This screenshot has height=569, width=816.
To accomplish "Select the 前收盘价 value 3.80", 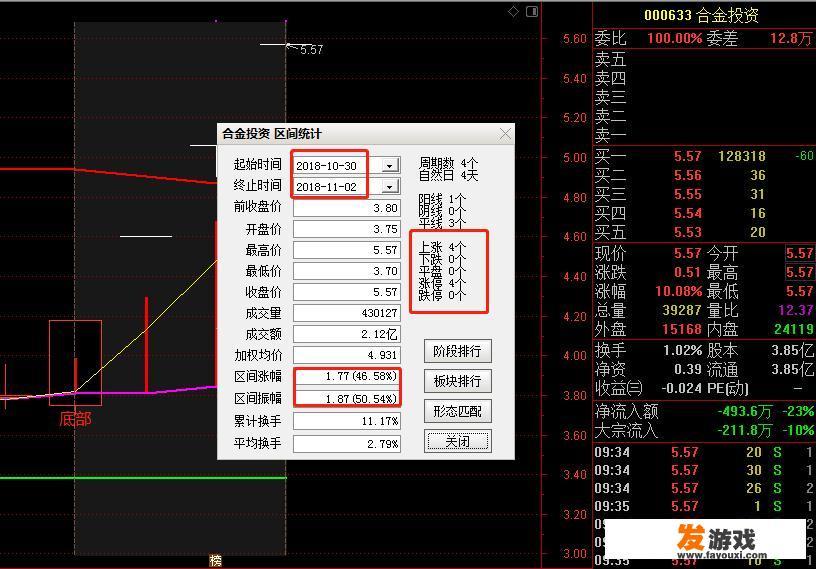I will click(347, 208).
